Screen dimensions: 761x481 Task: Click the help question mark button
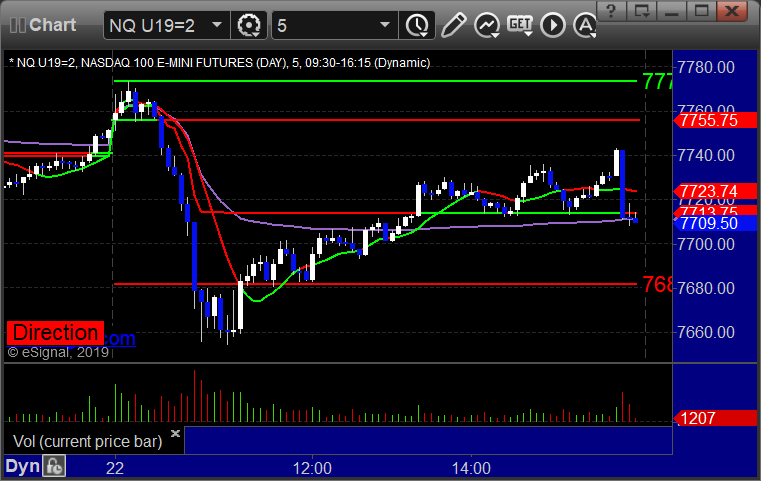click(x=612, y=10)
